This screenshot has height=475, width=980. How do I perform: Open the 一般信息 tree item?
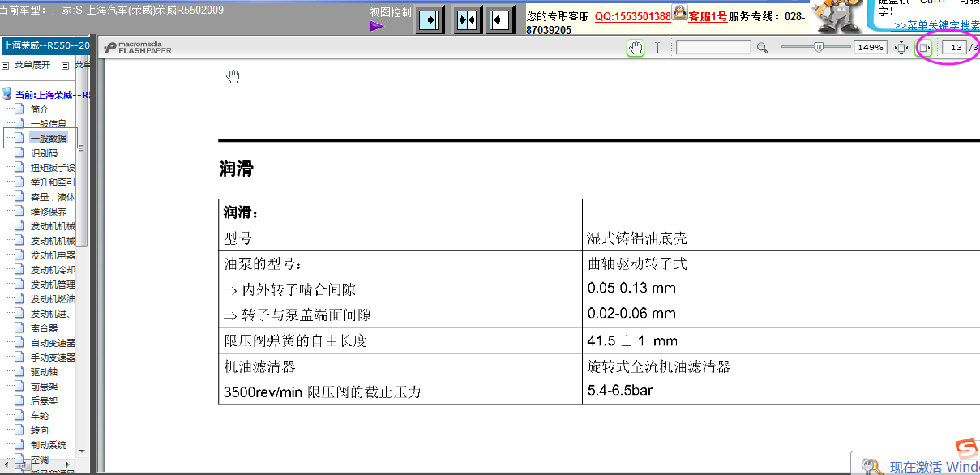point(49,124)
